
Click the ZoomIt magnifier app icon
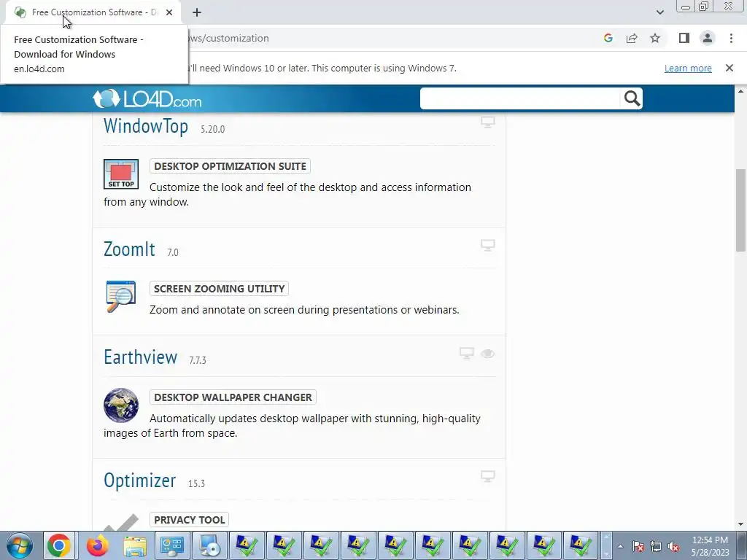point(121,296)
